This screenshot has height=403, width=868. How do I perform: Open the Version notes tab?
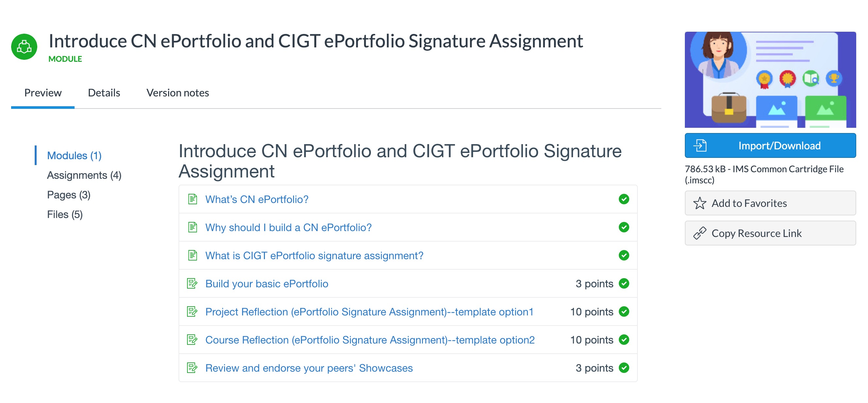(x=178, y=92)
